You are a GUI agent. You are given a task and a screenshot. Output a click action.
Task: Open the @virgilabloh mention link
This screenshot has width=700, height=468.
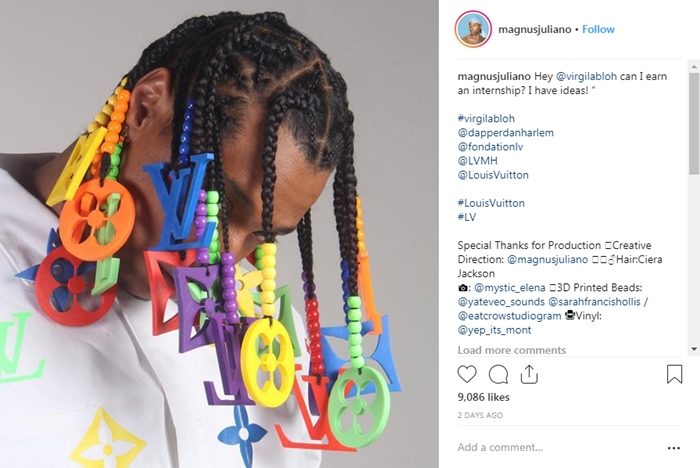586,76
